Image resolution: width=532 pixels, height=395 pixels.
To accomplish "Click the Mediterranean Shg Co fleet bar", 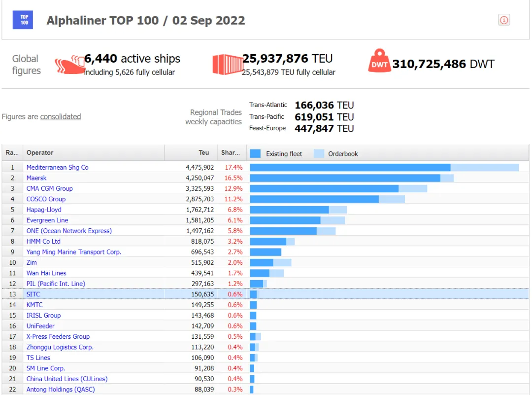I will click(x=384, y=167).
